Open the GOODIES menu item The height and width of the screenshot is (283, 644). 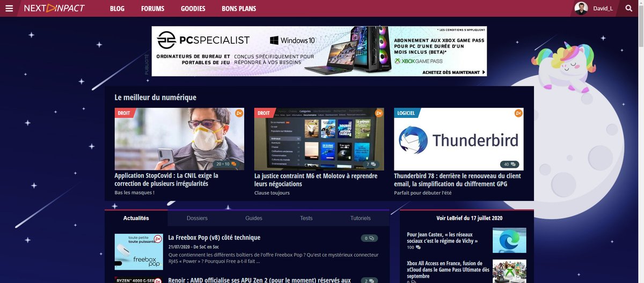(193, 9)
